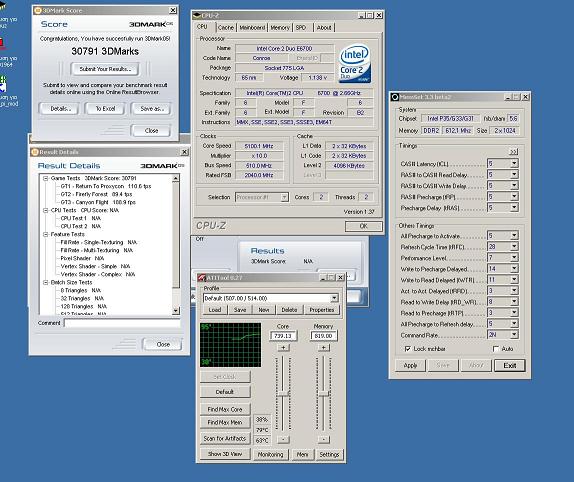Click the Memory clock slider handle

click(x=323, y=394)
